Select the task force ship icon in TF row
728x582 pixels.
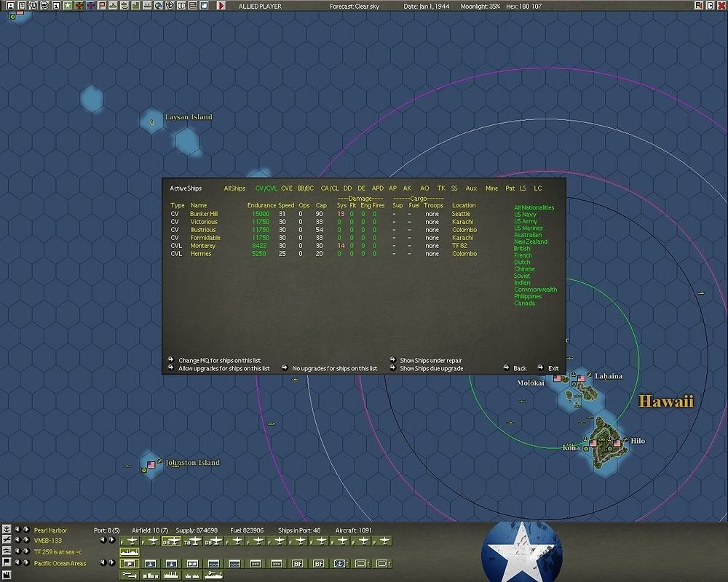(x=129, y=552)
